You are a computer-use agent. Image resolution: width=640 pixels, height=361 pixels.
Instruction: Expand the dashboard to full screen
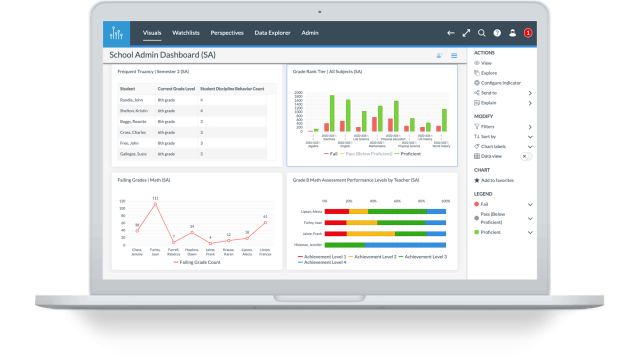[x=466, y=33]
